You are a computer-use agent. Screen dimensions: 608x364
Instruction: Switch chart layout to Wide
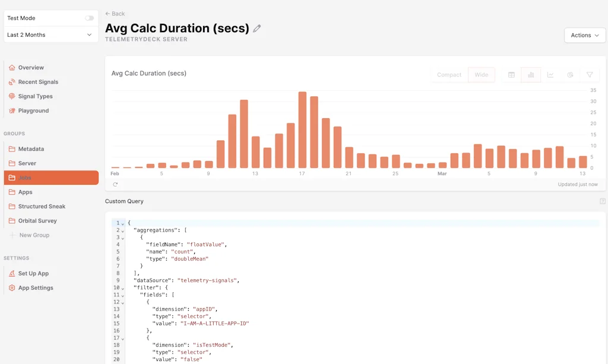pos(482,75)
